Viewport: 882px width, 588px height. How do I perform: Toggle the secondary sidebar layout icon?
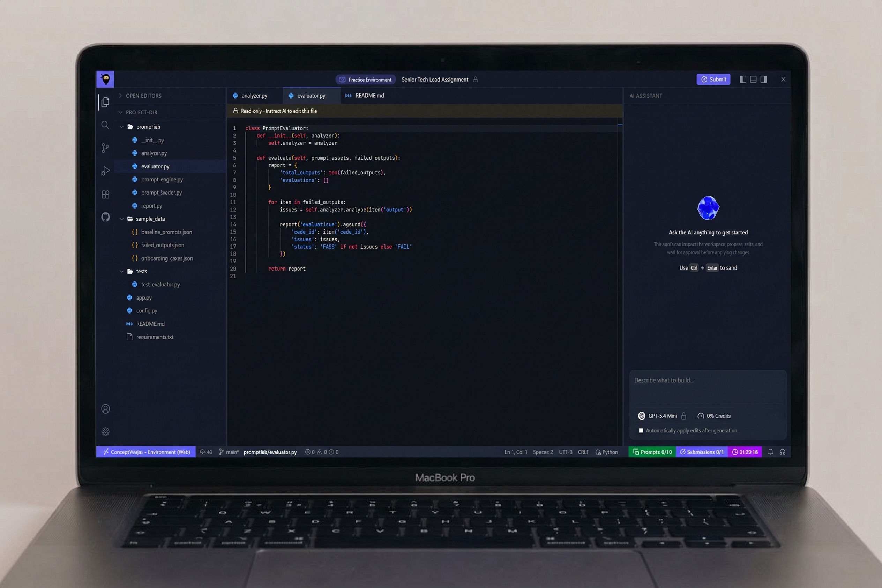point(763,79)
